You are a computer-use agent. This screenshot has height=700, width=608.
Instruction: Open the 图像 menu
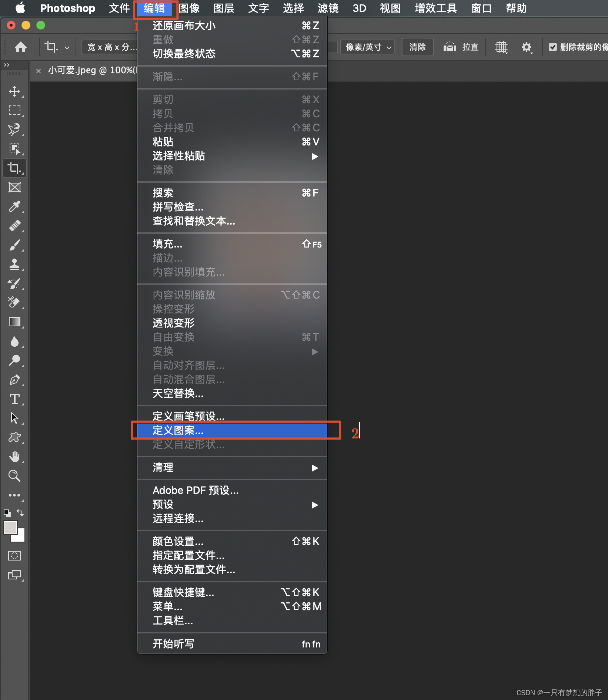point(189,8)
